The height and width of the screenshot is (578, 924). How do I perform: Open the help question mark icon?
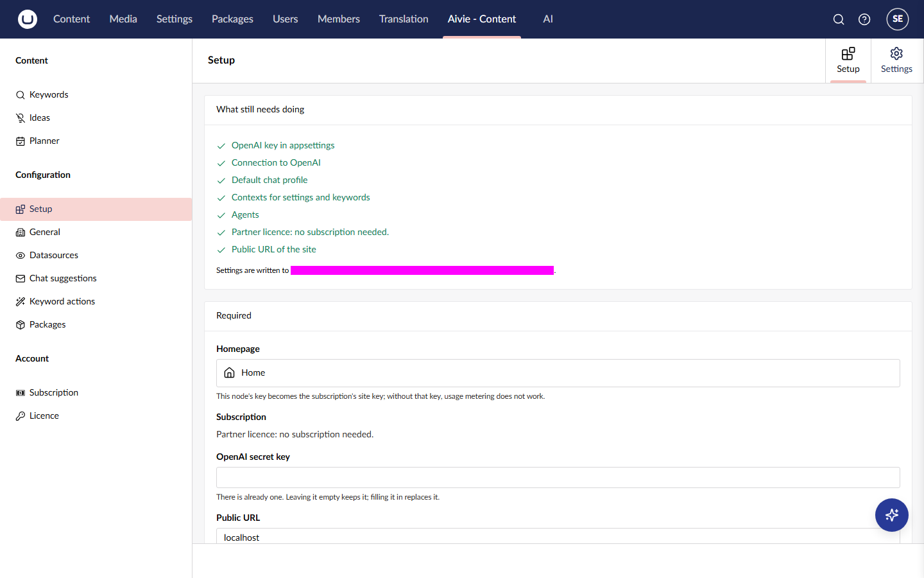coord(864,19)
